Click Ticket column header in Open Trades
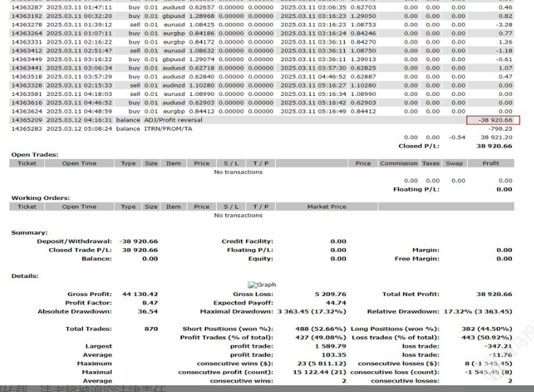 [x=27, y=163]
